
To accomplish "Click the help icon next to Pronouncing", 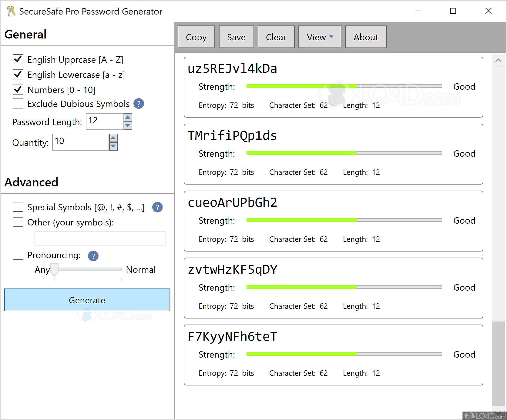I will (x=93, y=256).
